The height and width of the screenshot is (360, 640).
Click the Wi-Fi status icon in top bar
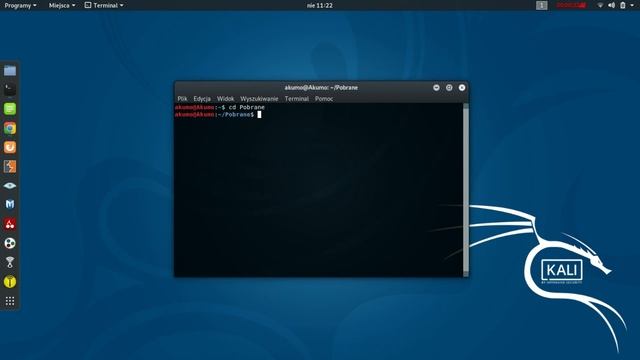pyautogui.click(x=600, y=5)
